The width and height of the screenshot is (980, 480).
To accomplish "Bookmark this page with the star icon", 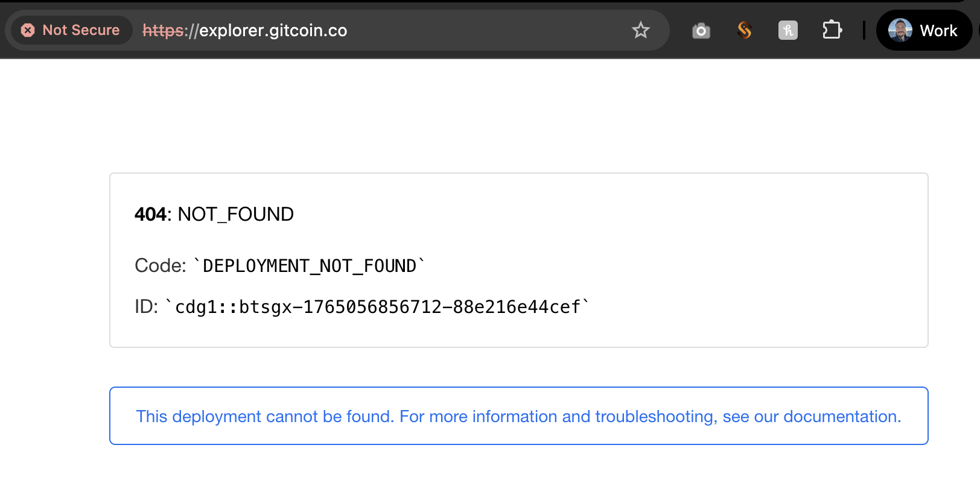I will [640, 30].
